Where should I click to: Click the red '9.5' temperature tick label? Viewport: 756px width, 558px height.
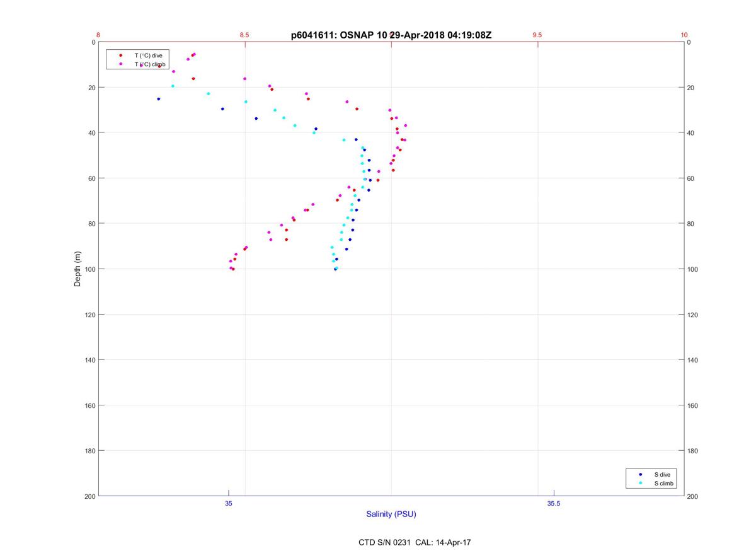click(x=537, y=35)
